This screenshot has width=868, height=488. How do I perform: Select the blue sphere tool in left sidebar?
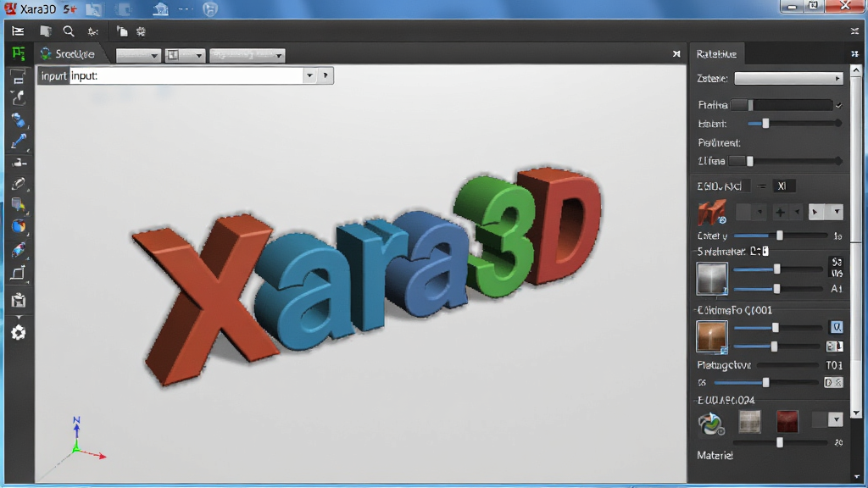click(x=19, y=226)
